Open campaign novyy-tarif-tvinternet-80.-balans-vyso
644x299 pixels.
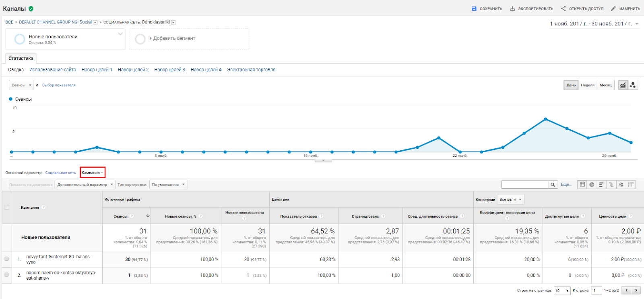pos(59,259)
